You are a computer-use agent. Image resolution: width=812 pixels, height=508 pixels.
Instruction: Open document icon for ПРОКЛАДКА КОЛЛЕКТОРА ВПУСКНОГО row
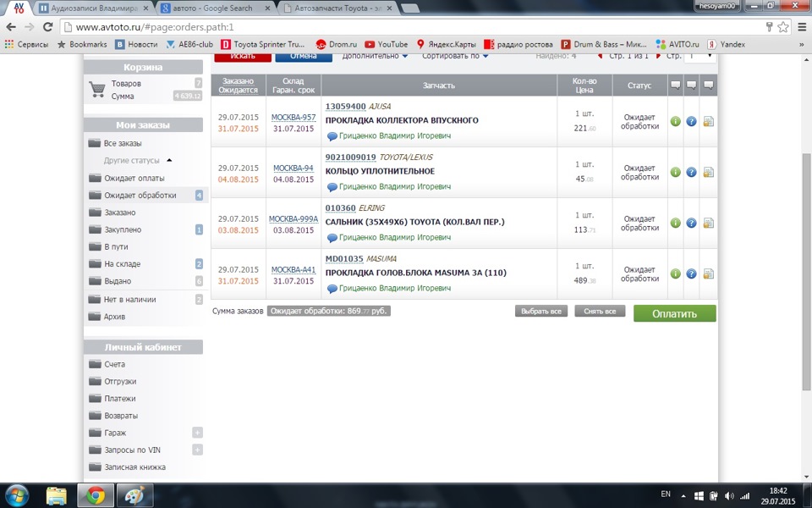click(709, 121)
